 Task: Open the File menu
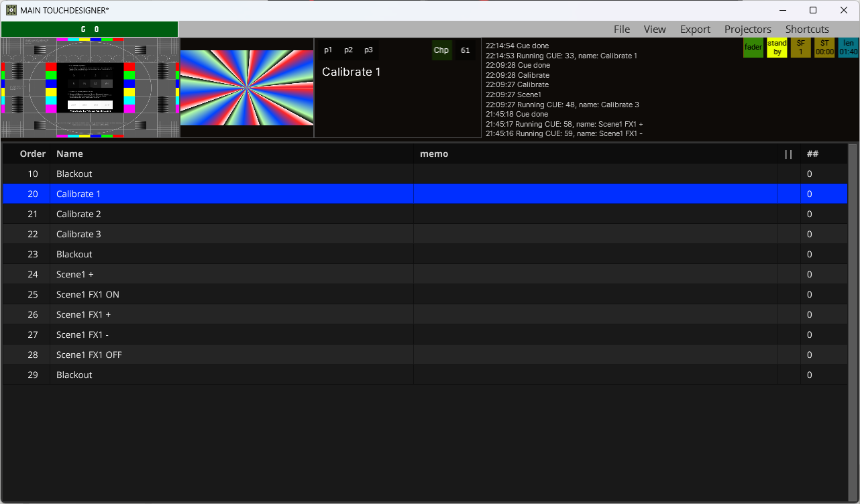(x=622, y=29)
